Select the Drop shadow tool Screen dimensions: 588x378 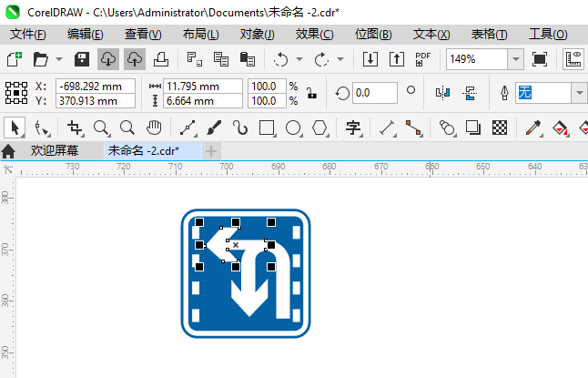(473, 128)
